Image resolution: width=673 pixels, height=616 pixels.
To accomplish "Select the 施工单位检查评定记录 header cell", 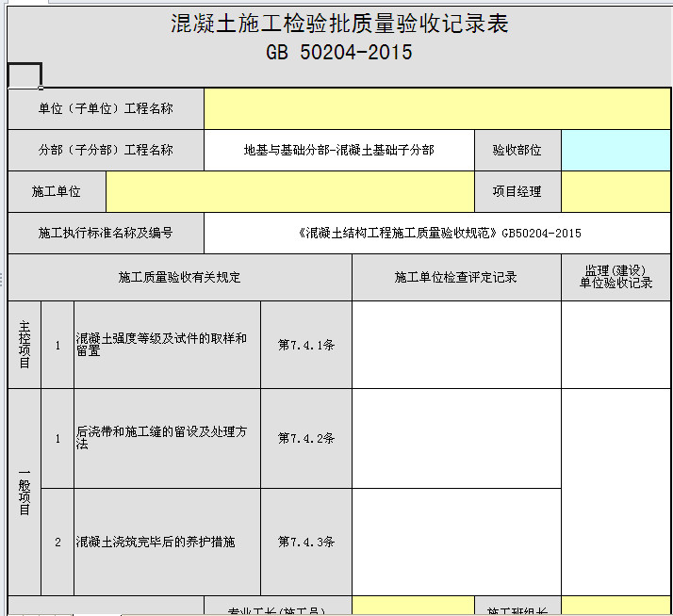I will click(456, 277).
